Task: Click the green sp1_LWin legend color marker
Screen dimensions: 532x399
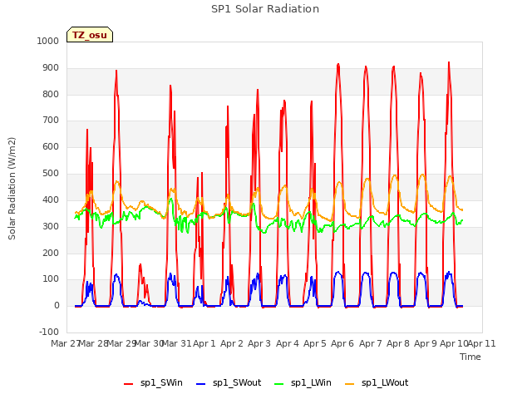Action: click(x=279, y=384)
